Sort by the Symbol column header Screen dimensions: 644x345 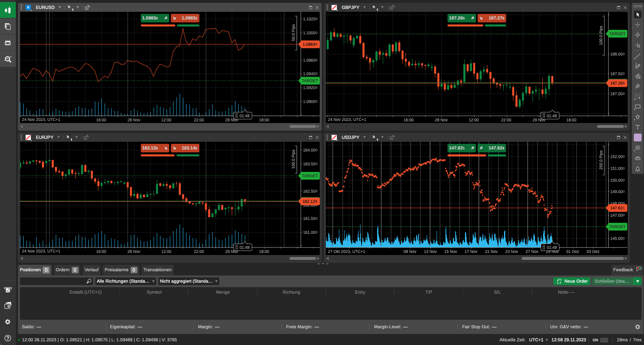[154, 292]
